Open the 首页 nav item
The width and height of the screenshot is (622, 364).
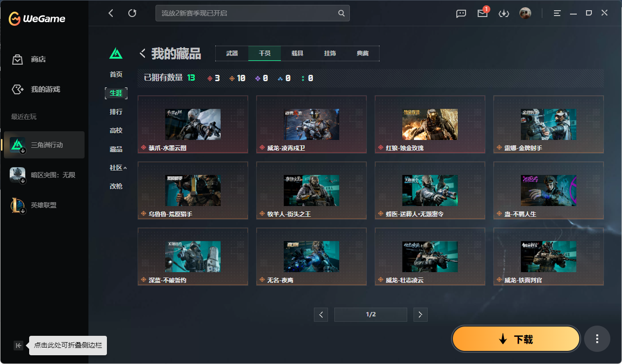(x=116, y=74)
